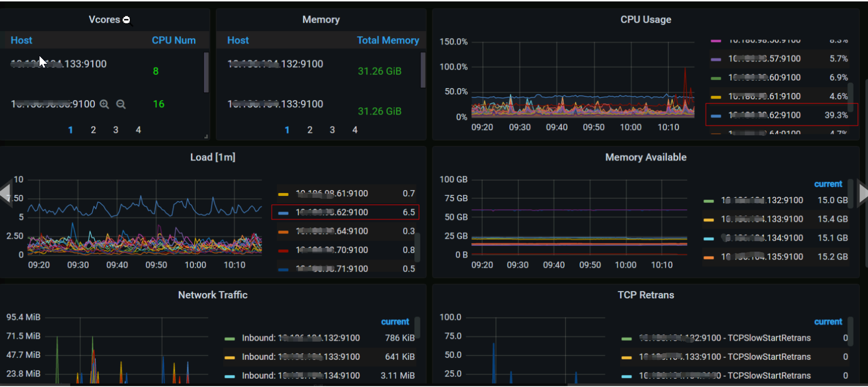
Task: Sort by the CPU Num column header
Action: (x=173, y=41)
